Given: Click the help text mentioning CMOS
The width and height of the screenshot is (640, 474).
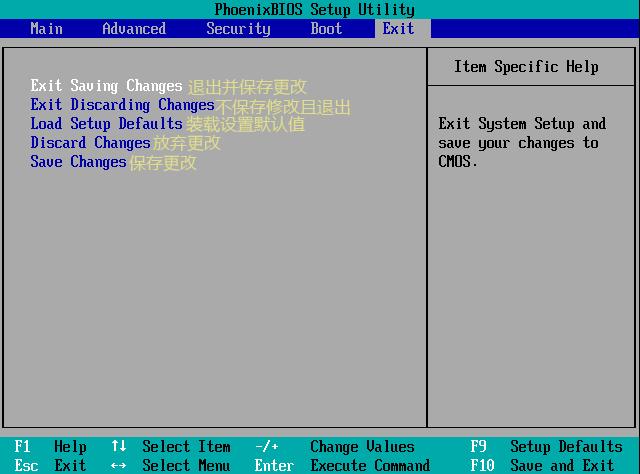Looking at the screenshot, I should tap(522, 143).
